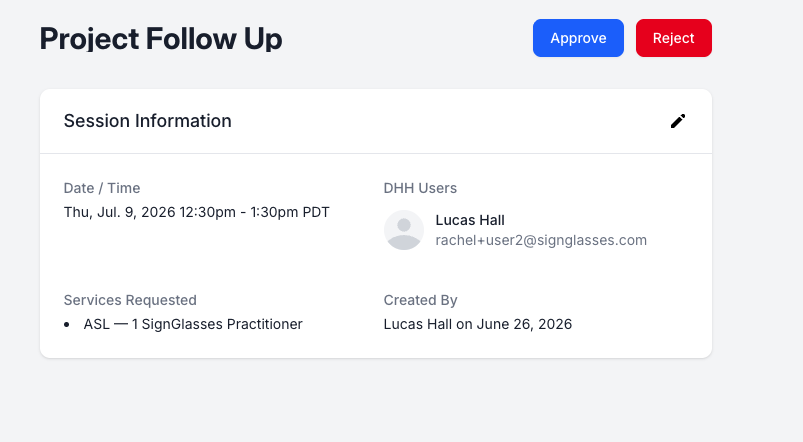Screen dimensions: 803x442
Task: Click the Thu, Jul. 9, 2026 date
Action: pyautogui.click(x=119, y=212)
